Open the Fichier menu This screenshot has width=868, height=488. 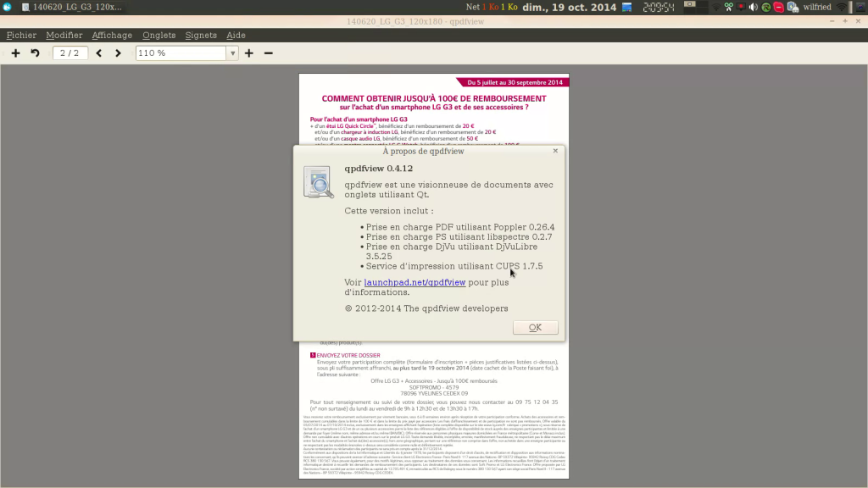tap(21, 35)
